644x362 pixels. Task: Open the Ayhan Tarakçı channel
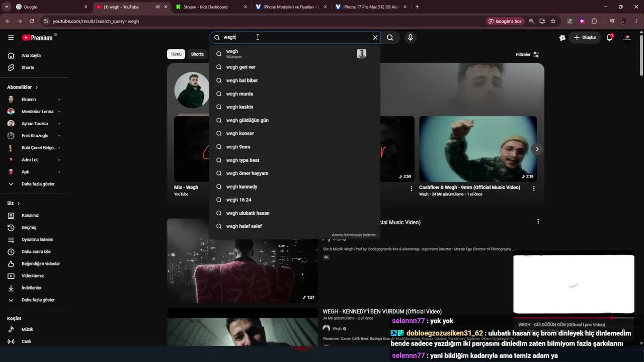(x=35, y=124)
